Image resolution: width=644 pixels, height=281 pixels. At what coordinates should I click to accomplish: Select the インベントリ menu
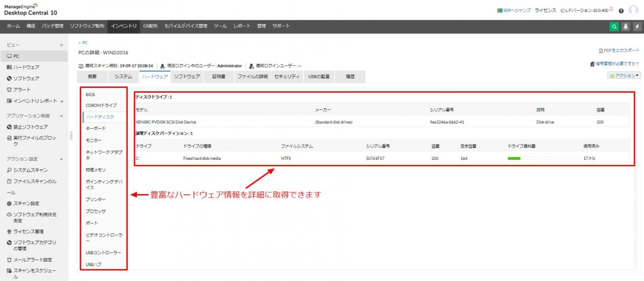[x=124, y=26]
